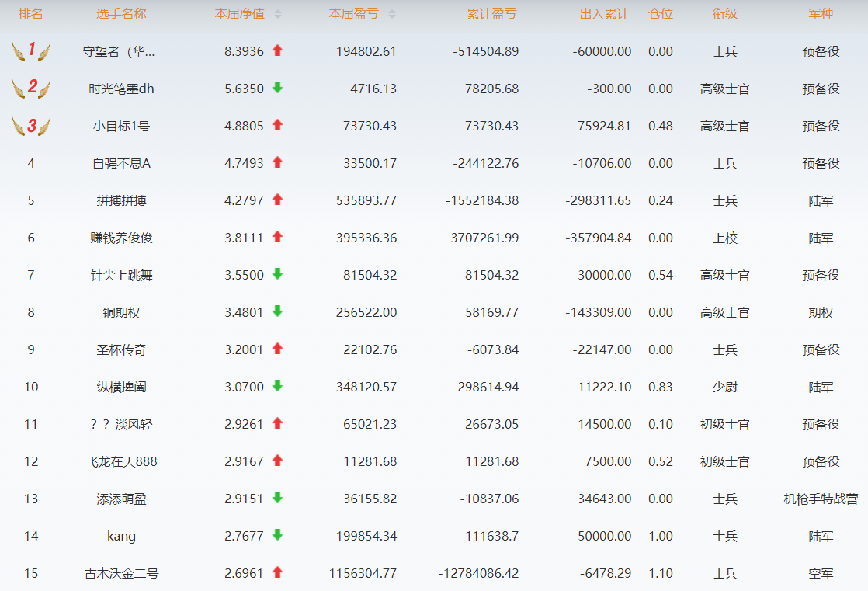This screenshot has height=591, width=868.
Task: Sort by 本届盈亏 using its sort arrows
Action: (392, 15)
